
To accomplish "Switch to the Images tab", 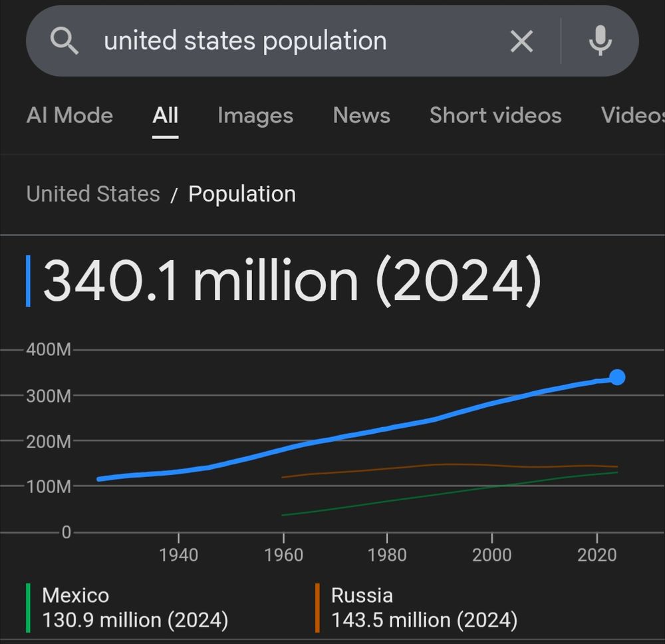I will [255, 116].
